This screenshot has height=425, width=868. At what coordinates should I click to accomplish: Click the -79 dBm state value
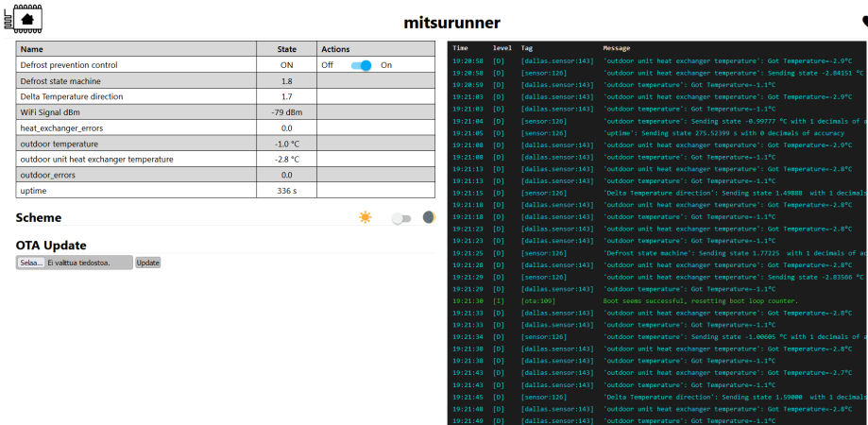tap(287, 112)
